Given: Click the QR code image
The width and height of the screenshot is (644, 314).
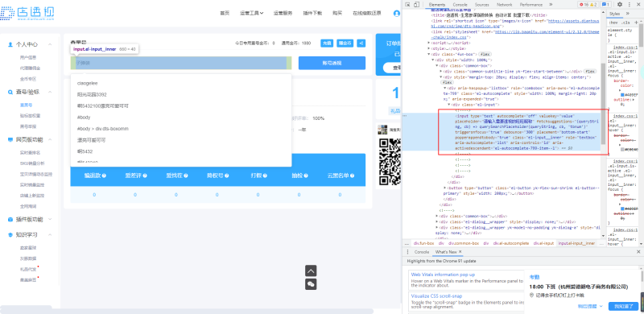Looking at the screenshot, I should (389, 162).
